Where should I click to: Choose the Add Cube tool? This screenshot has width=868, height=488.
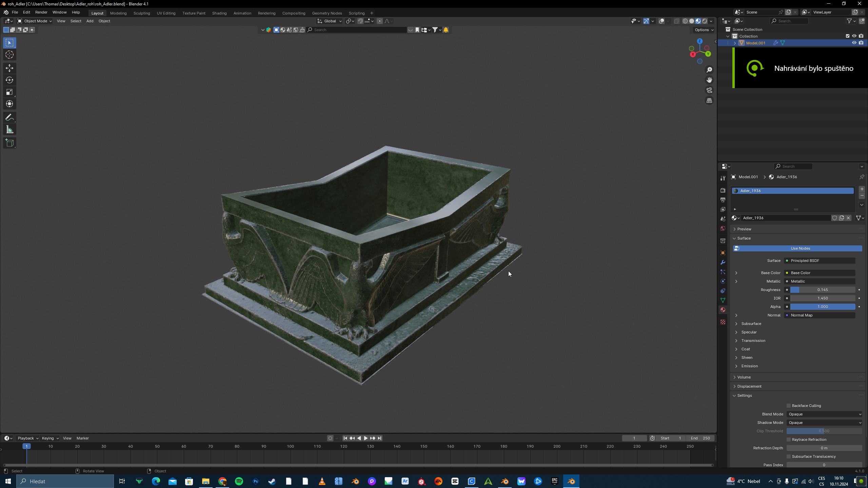coord(9,143)
